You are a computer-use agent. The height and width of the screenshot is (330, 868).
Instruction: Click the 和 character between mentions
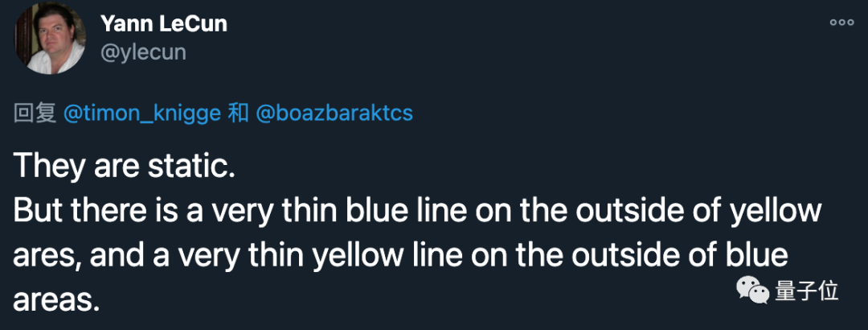238,113
